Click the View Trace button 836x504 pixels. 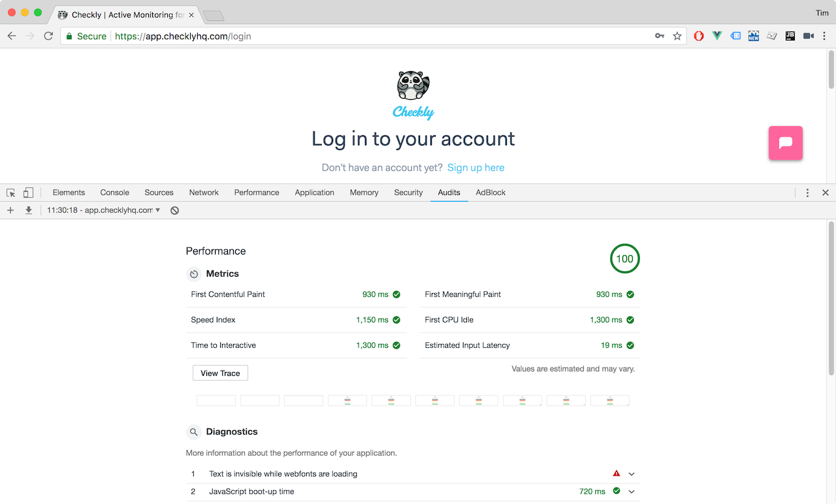219,372
